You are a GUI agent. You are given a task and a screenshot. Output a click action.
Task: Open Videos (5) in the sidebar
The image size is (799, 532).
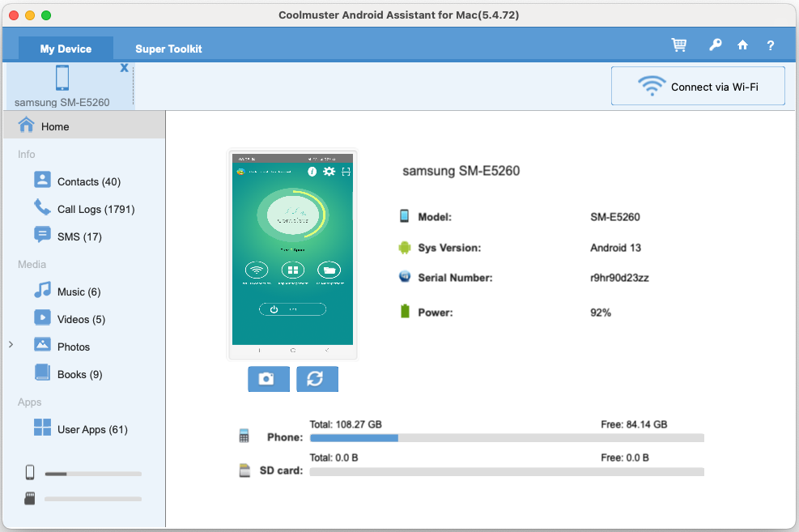(x=81, y=318)
